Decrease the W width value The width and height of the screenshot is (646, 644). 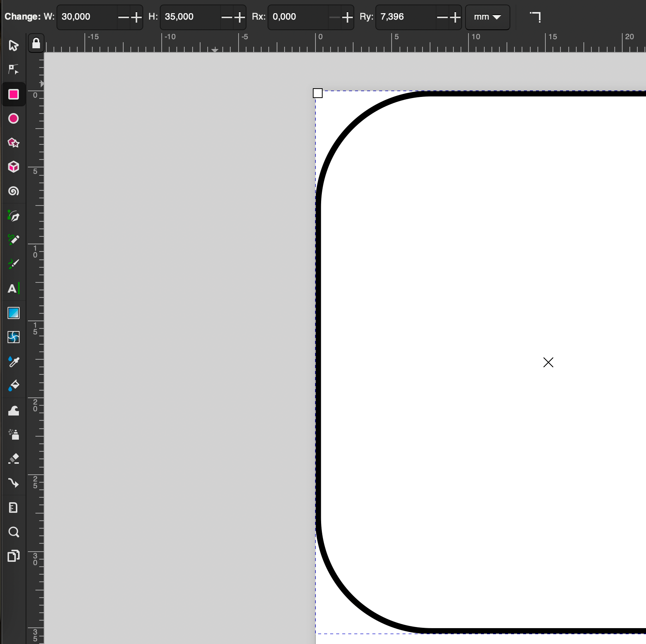point(123,17)
